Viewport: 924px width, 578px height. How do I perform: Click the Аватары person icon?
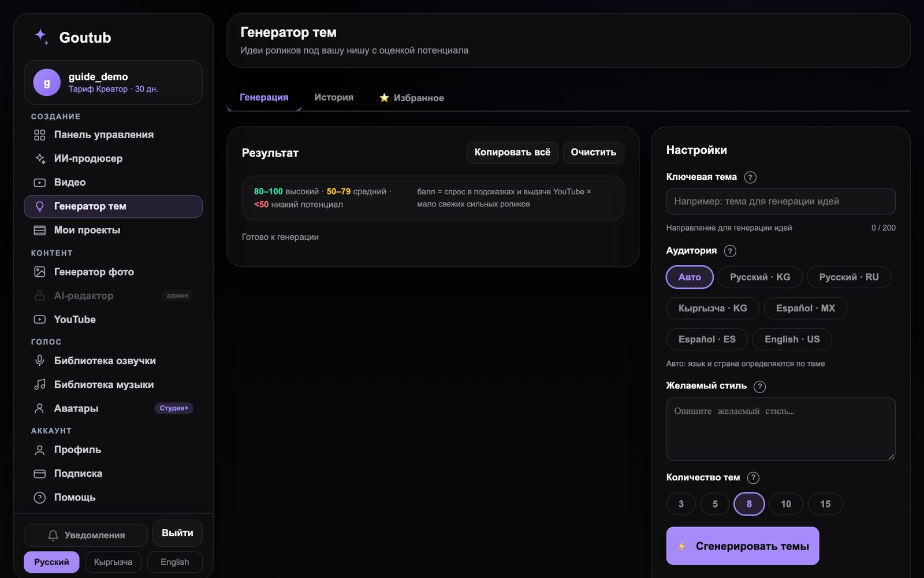tap(39, 409)
